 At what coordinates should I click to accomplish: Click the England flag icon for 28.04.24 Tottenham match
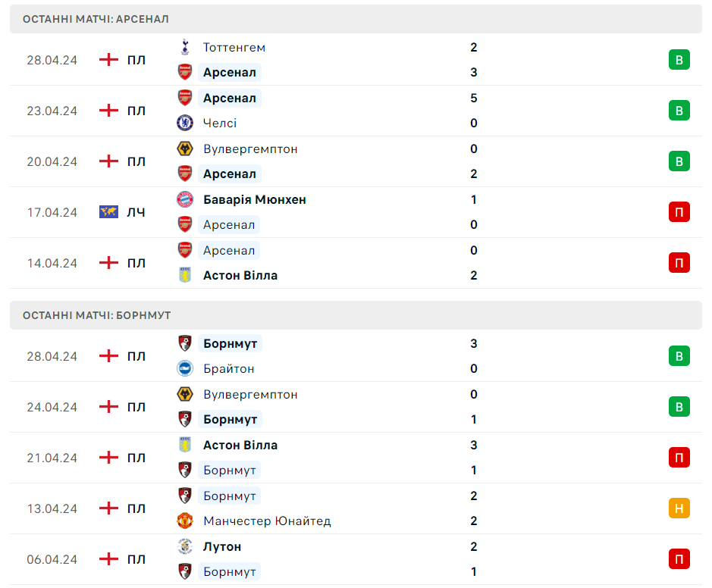[x=108, y=59]
